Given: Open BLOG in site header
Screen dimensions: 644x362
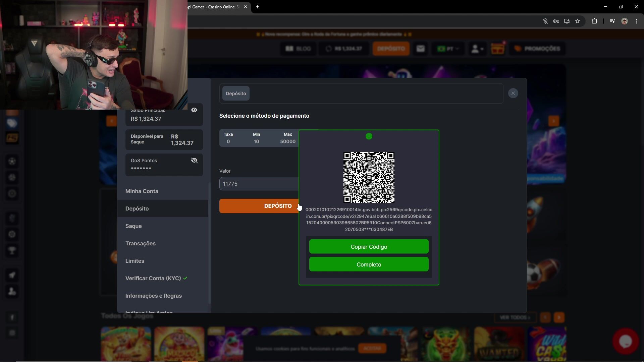Looking at the screenshot, I should click(x=298, y=49).
